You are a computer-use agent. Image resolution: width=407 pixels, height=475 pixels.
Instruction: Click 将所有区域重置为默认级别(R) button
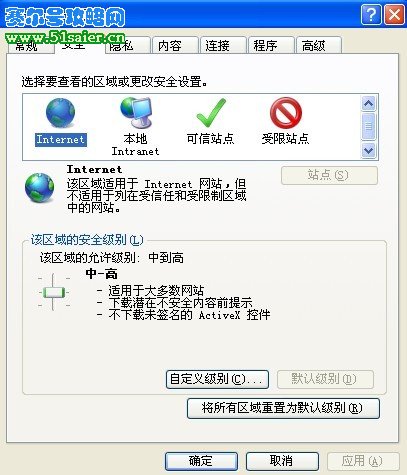coord(283,408)
